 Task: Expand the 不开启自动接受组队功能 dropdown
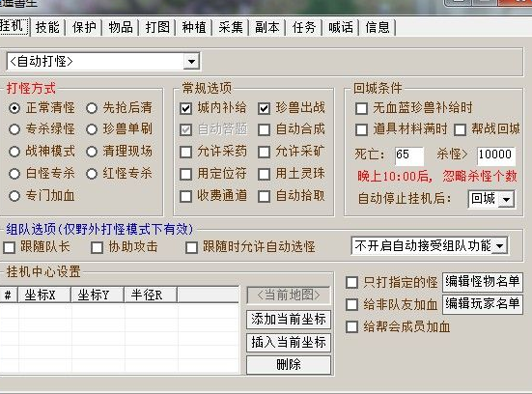[x=500, y=245]
